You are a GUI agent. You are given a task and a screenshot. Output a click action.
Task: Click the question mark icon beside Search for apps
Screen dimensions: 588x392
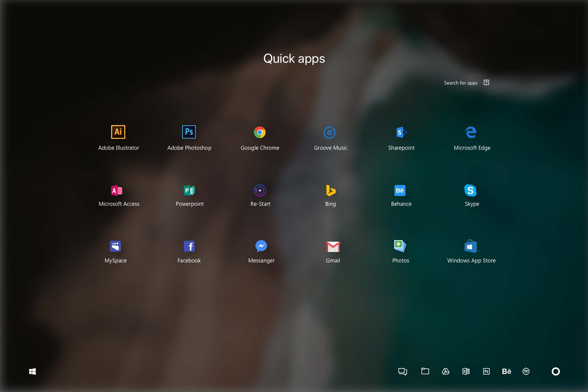click(x=486, y=82)
